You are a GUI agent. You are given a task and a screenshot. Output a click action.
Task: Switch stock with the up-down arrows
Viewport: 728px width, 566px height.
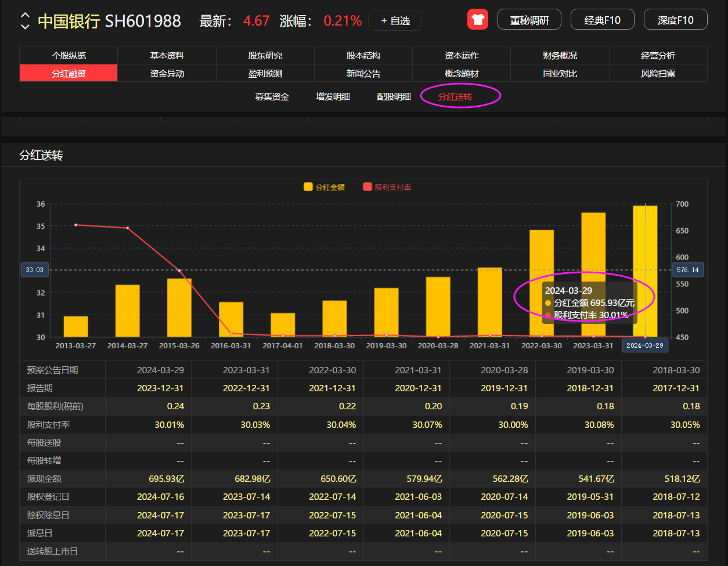[x=25, y=21]
